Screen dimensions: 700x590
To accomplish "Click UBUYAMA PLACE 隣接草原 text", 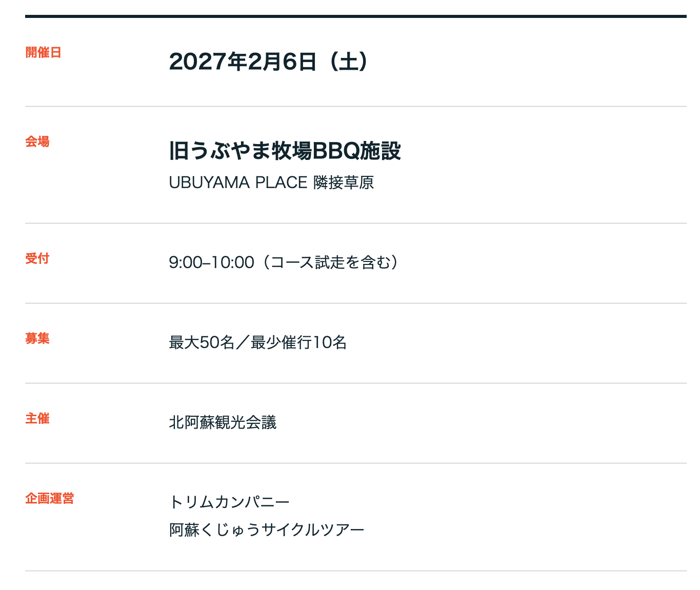I will pyautogui.click(x=271, y=182).
